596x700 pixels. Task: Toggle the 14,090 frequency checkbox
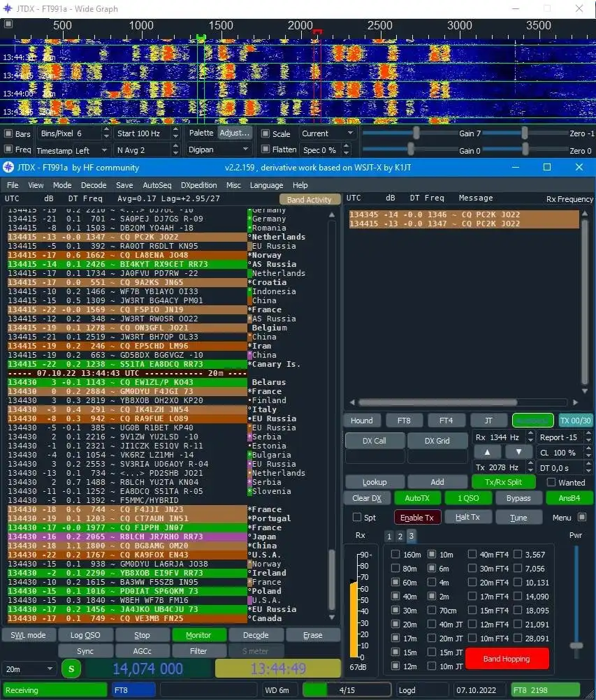click(x=518, y=596)
